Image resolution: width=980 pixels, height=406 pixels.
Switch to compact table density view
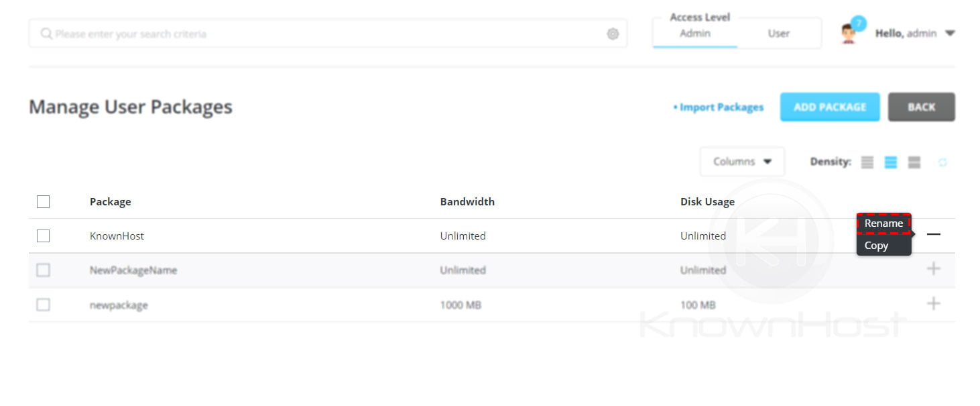pyautogui.click(x=867, y=162)
